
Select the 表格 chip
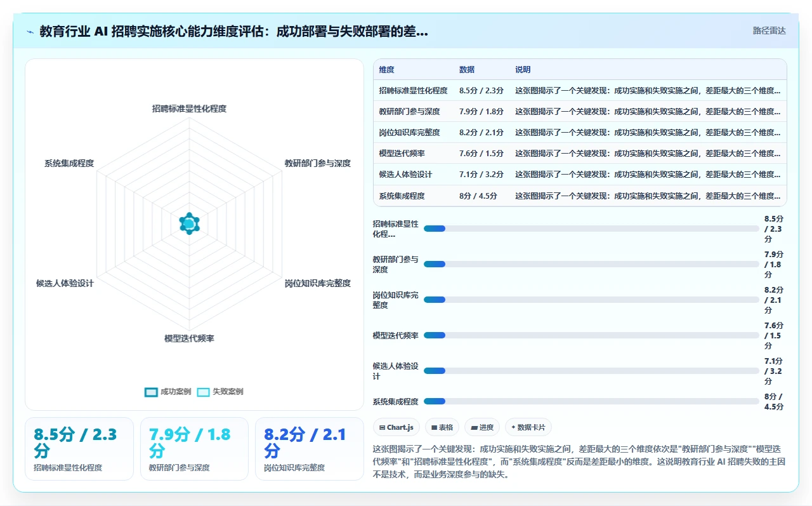(442, 427)
